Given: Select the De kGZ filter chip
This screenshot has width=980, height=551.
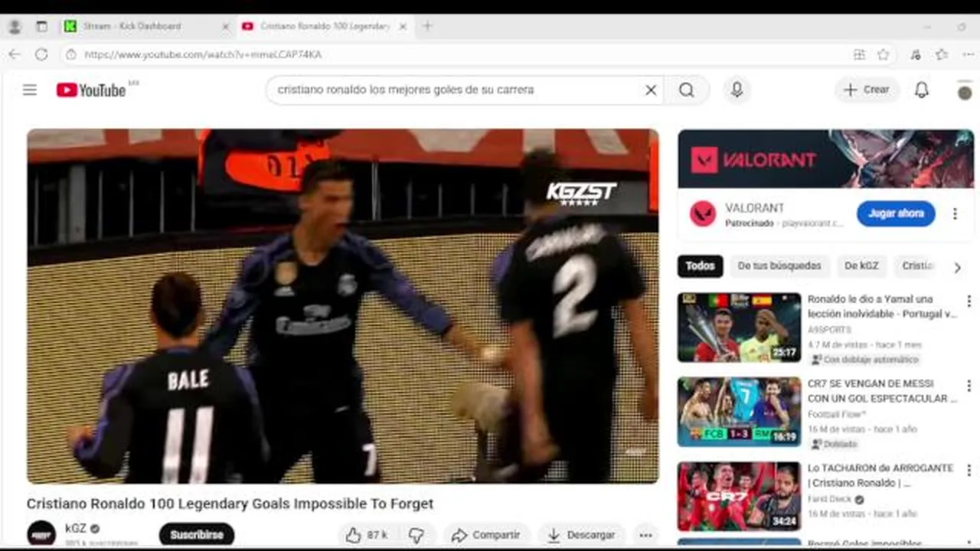Looking at the screenshot, I should [x=861, y=266].
